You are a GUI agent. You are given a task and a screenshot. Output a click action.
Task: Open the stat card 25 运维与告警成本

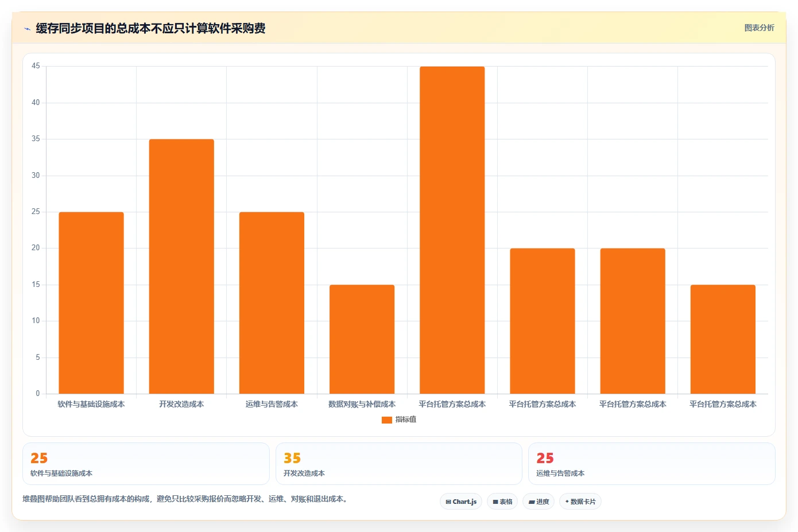pos(652,464)
